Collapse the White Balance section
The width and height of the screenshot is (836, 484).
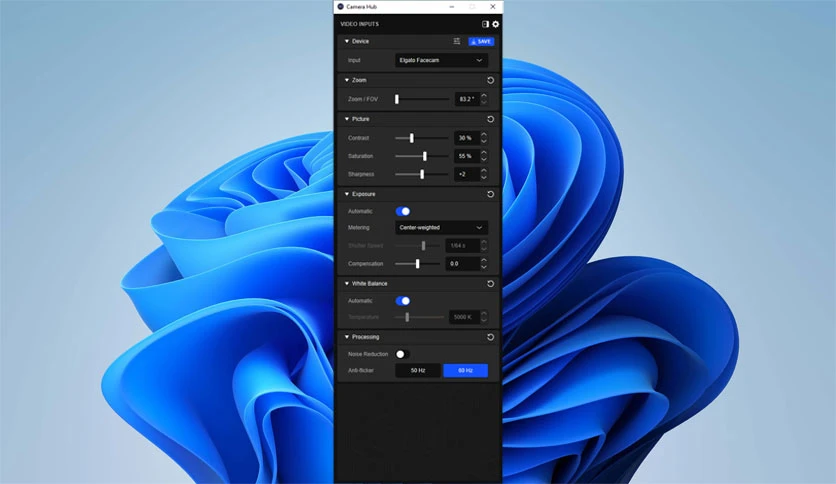pos(347,284)
